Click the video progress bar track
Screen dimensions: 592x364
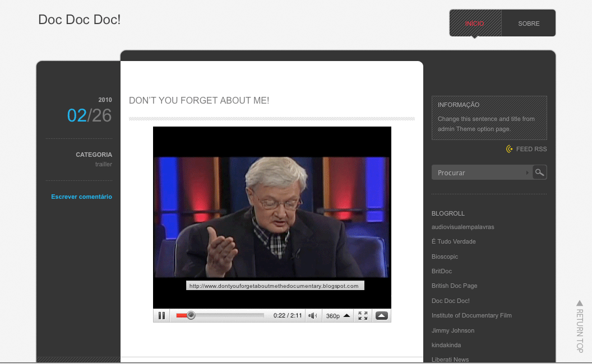(x=220, y=316)
